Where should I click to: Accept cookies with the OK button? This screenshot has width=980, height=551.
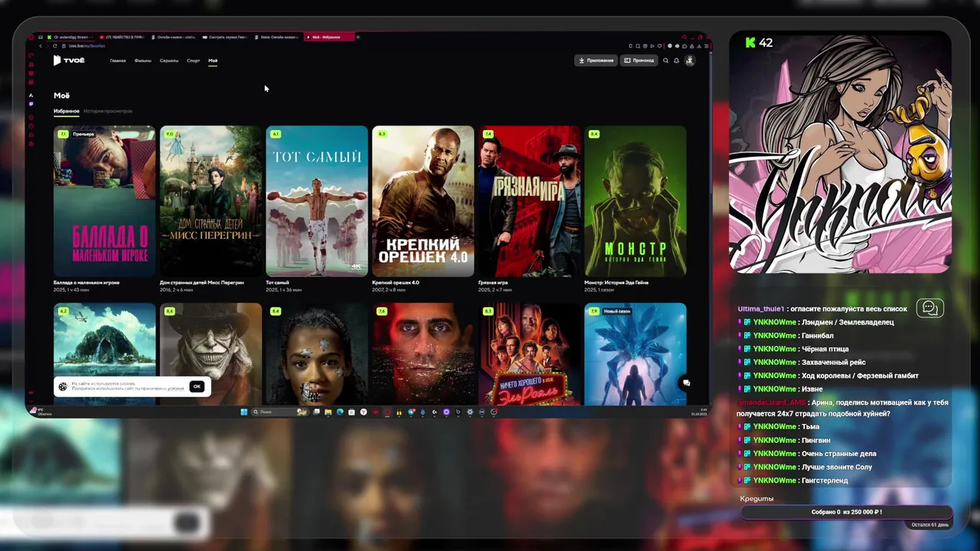[x=197, y=386]
